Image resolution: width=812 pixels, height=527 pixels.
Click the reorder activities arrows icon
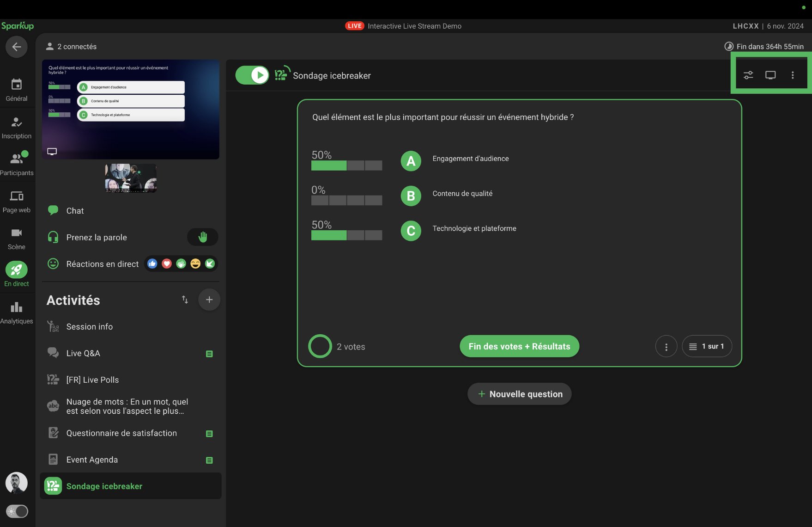tap(185, 300)
